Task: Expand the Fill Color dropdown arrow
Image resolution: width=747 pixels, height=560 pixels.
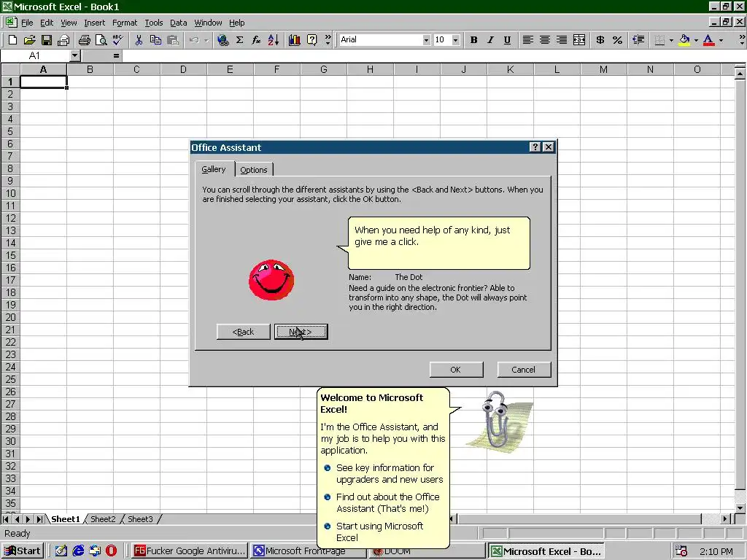Action: (x=696, y=40)
